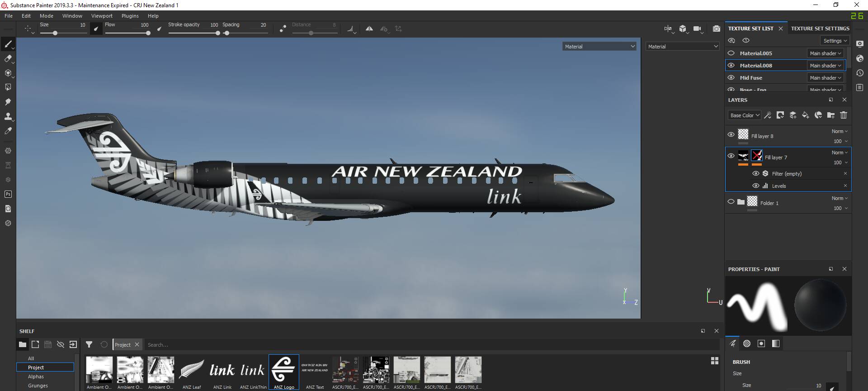The width and height of the screenshot is (868, 391).
Task: Open Settings dropdown in Texture Set List
Action: click(x=835, y=41)
